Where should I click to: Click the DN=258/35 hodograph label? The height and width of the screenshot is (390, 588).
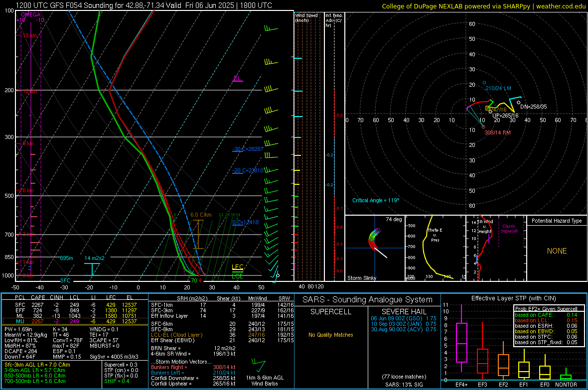pyautogui.click(x=533, y=107)
